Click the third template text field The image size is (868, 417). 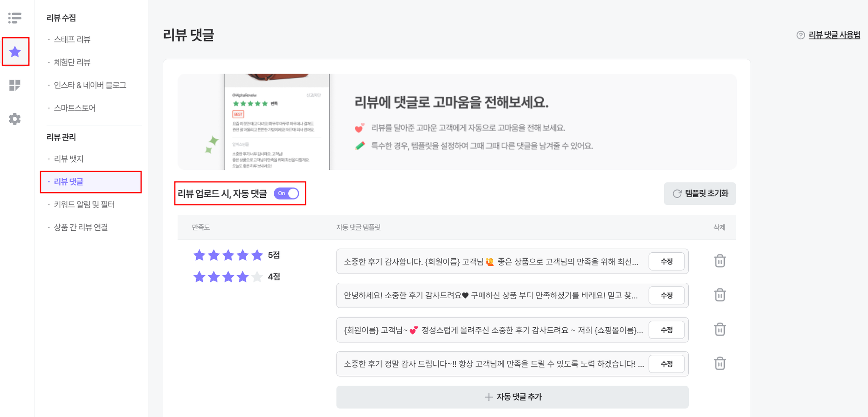pos(492,330)
